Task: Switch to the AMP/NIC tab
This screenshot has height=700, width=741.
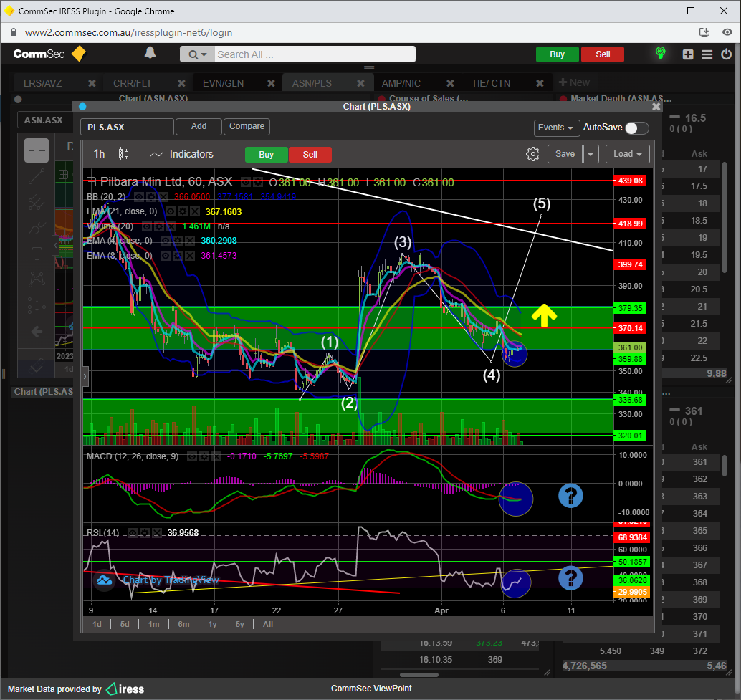Action: (x=401, y=83)
